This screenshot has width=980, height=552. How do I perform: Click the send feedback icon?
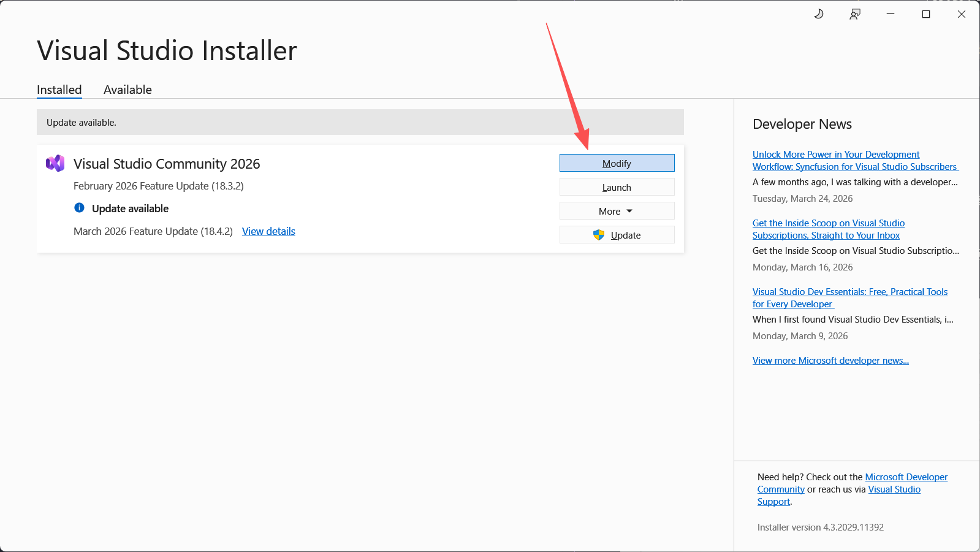(x=854, y=14)
